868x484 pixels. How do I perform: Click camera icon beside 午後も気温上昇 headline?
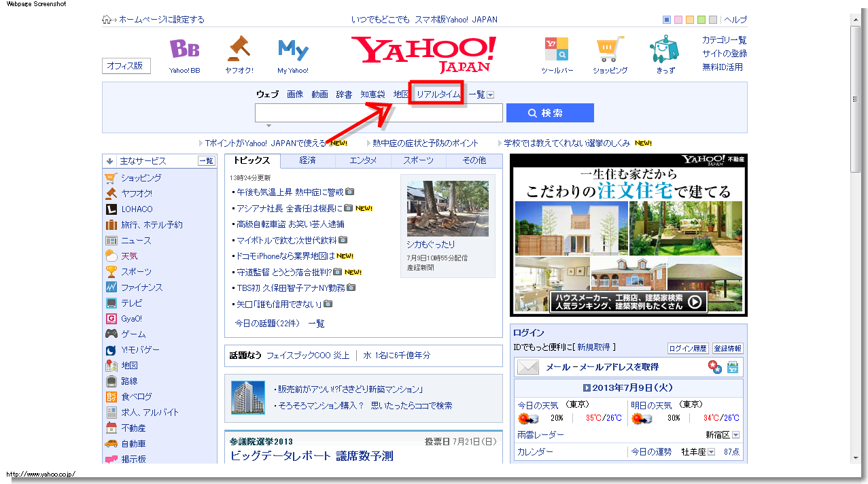[349, 192]
